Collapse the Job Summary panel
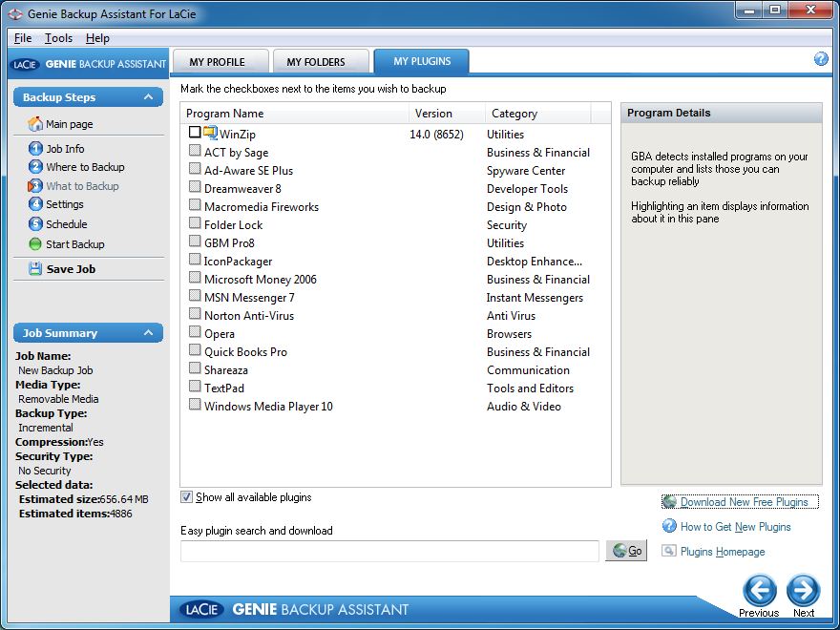This screenshot has width=840, height=630. pos(148,333)
